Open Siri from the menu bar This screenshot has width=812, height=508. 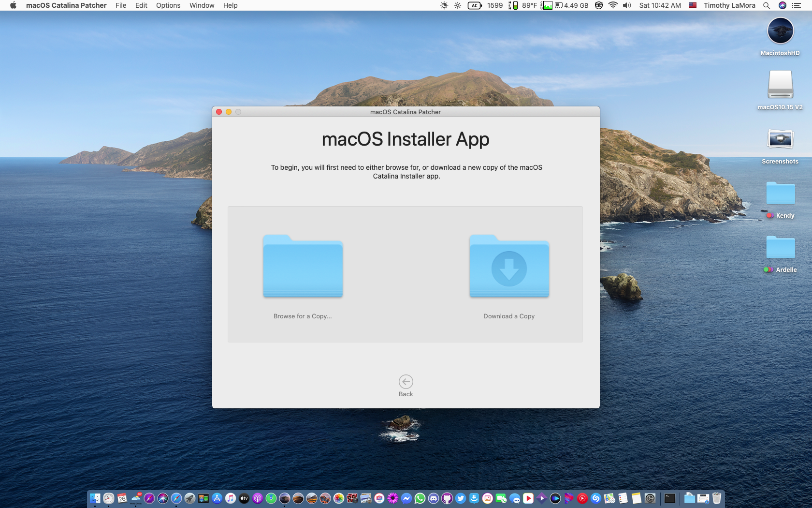pos(783,5)
